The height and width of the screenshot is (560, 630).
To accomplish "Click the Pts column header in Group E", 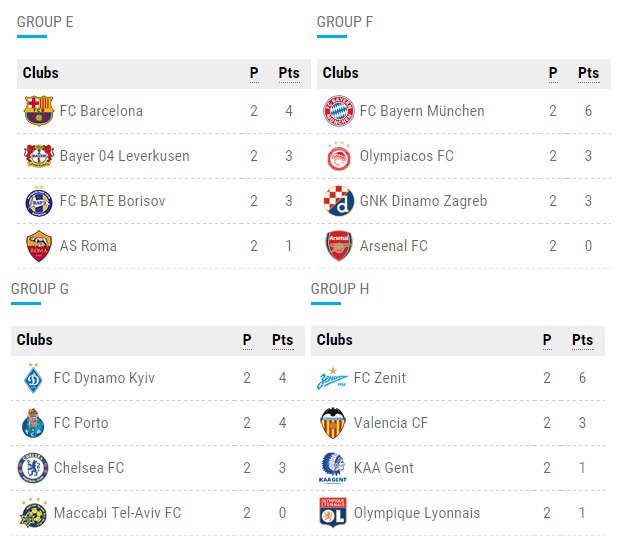I will tap(289, 73).
